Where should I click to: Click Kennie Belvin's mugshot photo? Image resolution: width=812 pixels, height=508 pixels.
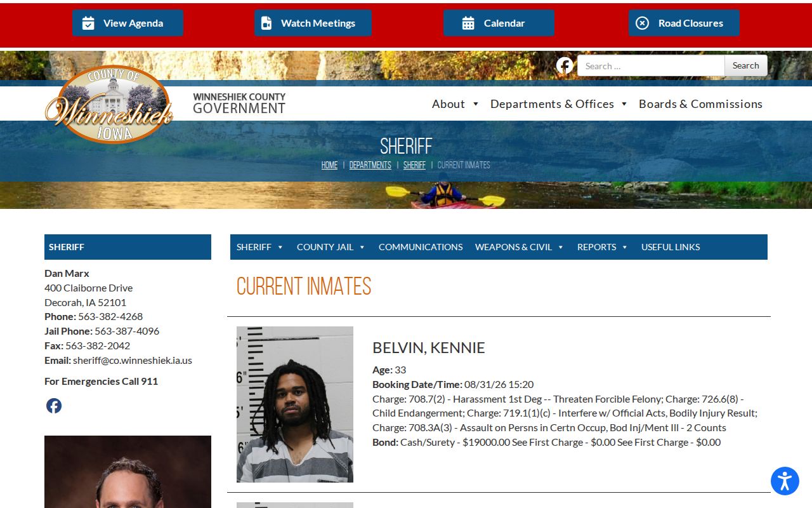295,404
